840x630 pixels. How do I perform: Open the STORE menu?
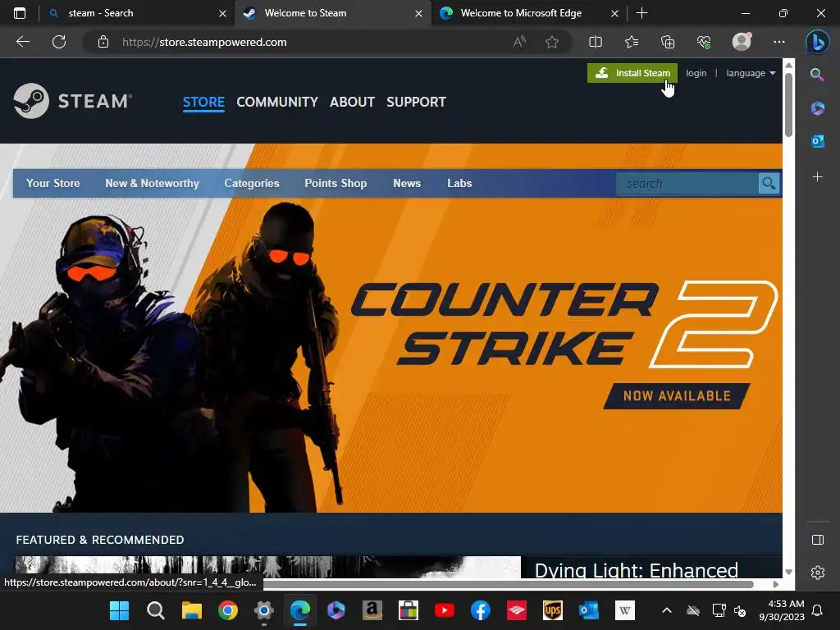coord(203,102)
